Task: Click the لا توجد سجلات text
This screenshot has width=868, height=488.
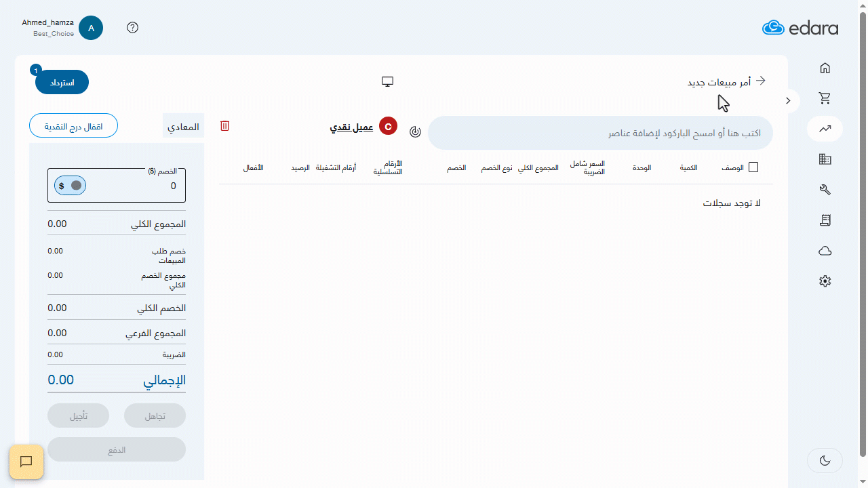Action: (732, 203)
